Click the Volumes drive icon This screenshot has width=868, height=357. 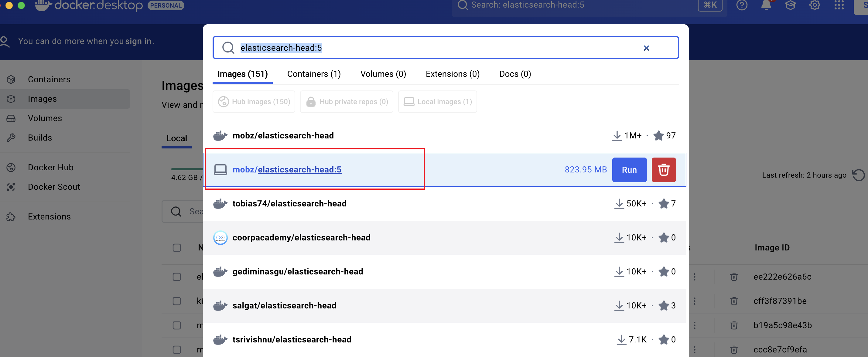[11, 119]
